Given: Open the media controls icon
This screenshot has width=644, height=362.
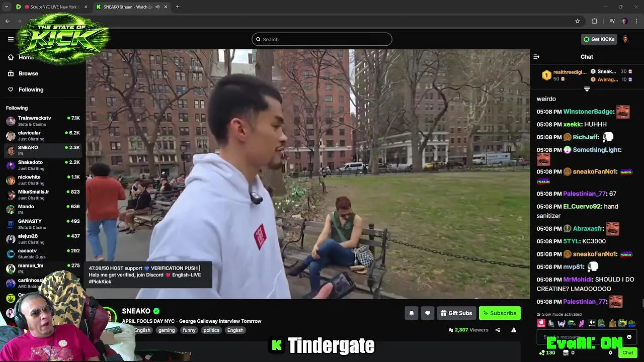Looking at the screenshot, I should point(612,21).
